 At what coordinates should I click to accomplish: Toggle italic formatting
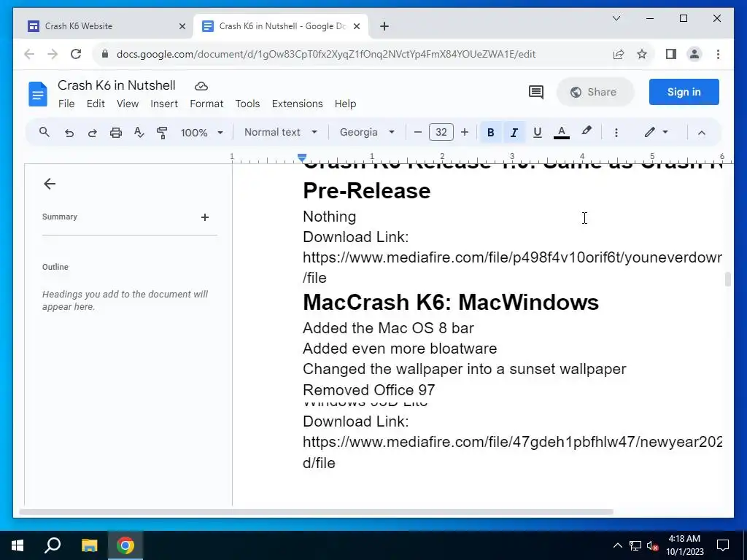[514, 133]
